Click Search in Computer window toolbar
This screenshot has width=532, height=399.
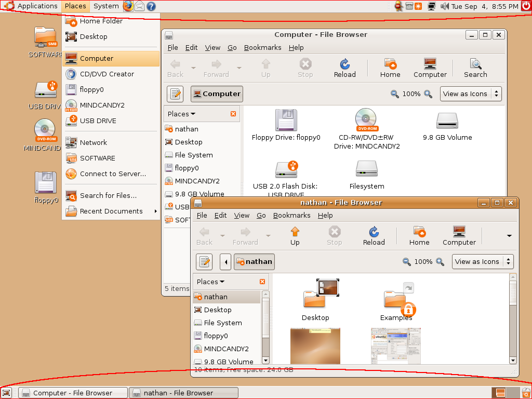pyautogui.click(x=475, y=68)
